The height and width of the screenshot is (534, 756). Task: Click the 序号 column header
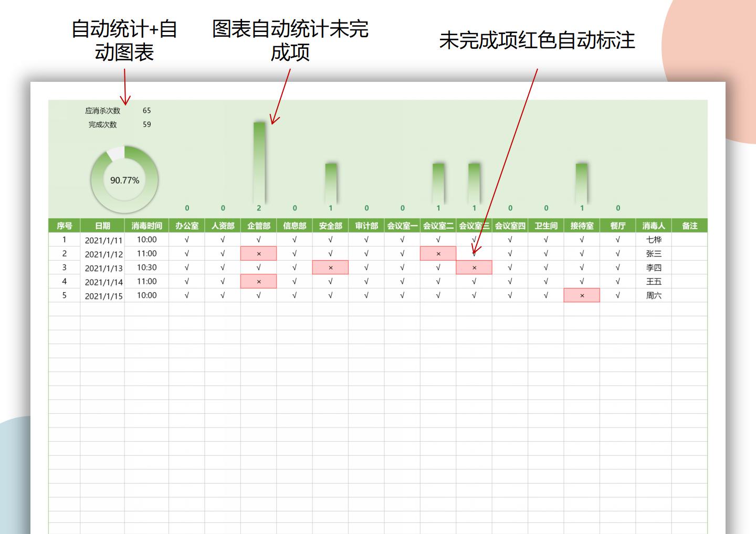pos(64,226)
